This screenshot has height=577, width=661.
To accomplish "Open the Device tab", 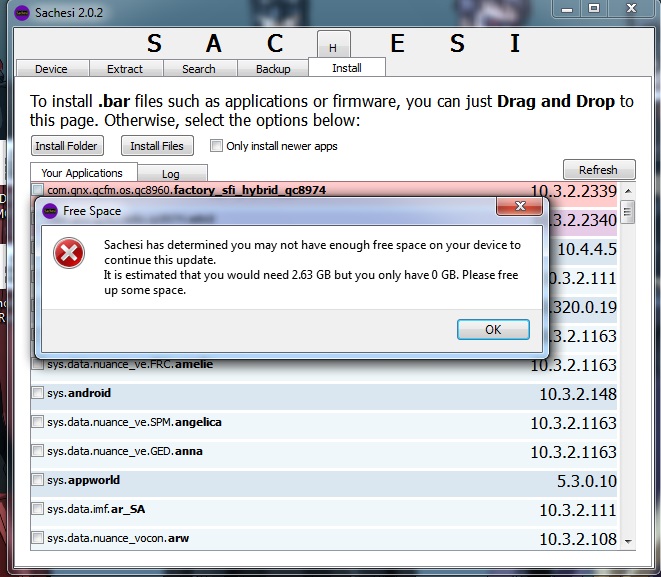I will 51,69.
